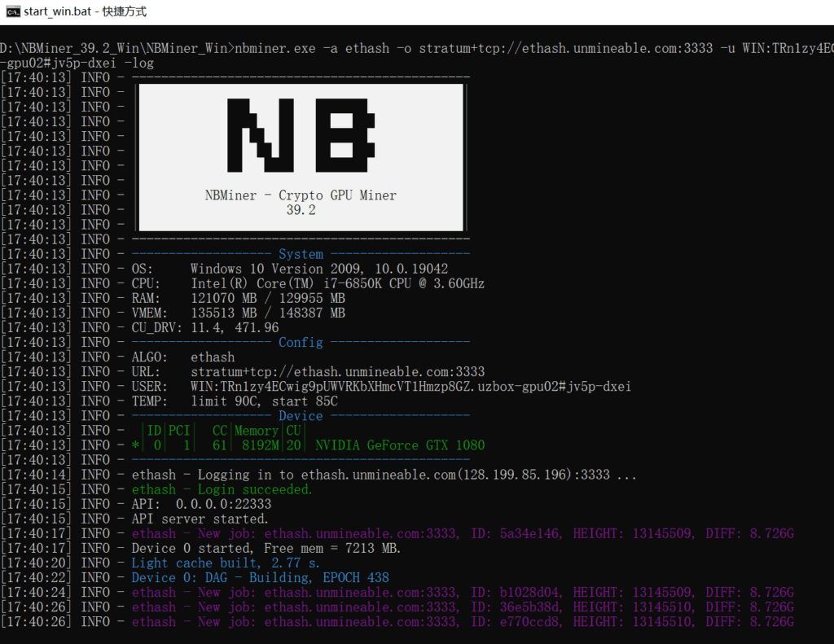Click the Intel Core i7-6850K CPU line

337,283
